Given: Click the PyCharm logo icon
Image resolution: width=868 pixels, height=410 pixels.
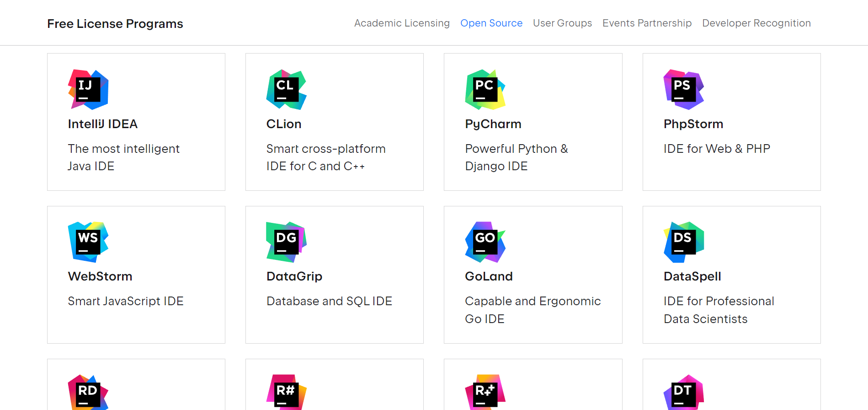Looking at the screenshot, I should pos(485,90).
